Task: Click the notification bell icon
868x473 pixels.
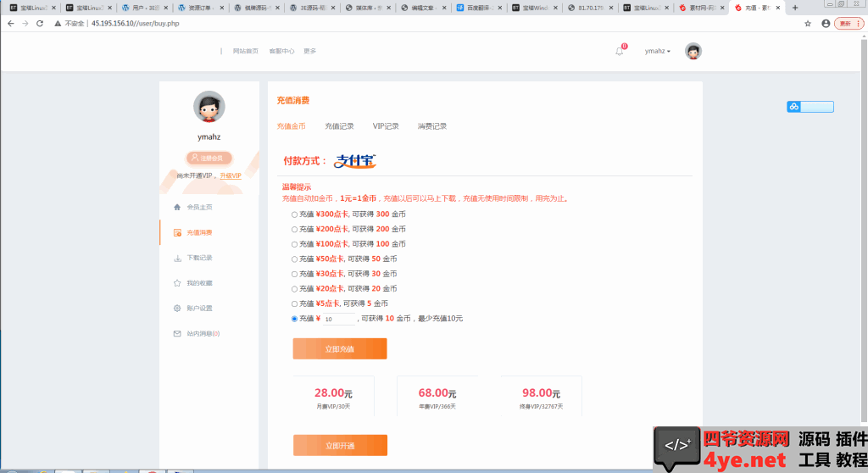Action: (x=620, y=51)
